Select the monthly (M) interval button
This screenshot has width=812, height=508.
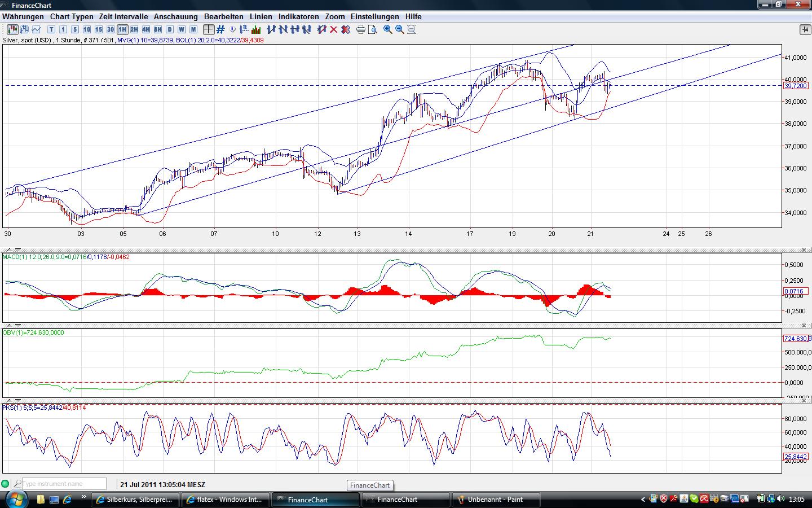point(193,29)
